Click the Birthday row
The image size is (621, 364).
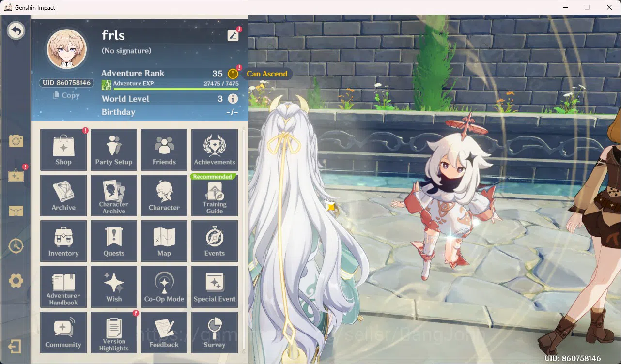click(x=170, y=112)
